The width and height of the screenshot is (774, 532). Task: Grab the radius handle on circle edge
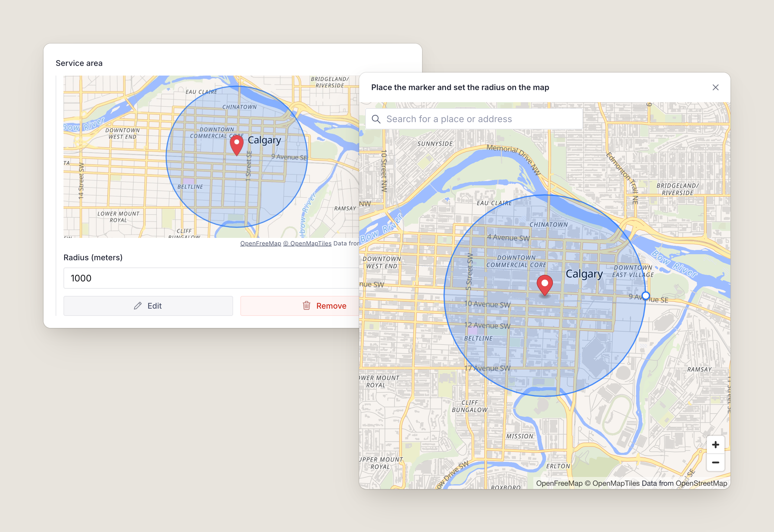(646, 295)
